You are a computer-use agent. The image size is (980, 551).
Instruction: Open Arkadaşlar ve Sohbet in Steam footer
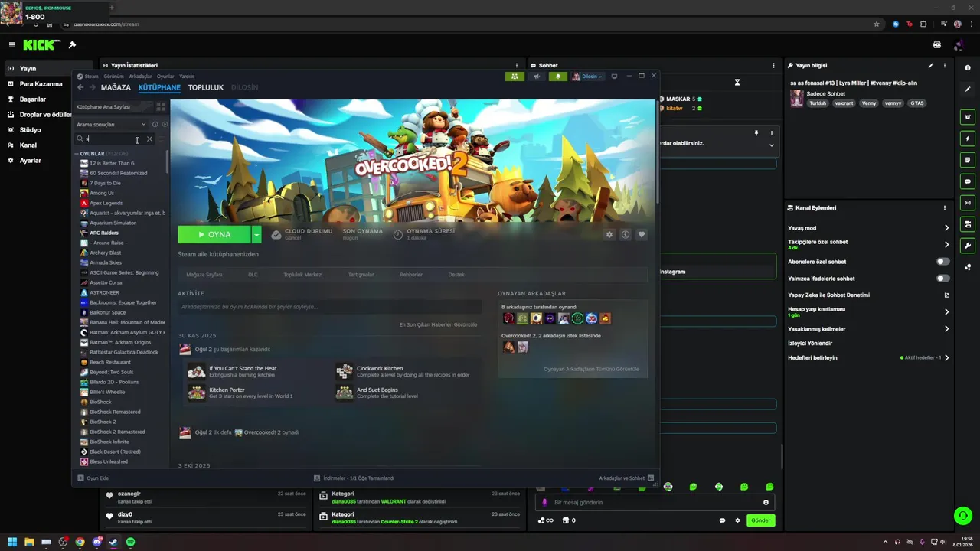(626, 478)
